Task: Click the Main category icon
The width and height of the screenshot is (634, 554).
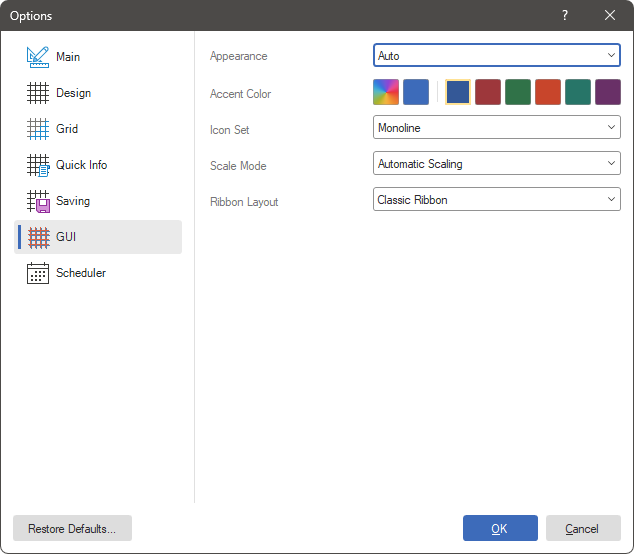Action: tap(38, 57)
